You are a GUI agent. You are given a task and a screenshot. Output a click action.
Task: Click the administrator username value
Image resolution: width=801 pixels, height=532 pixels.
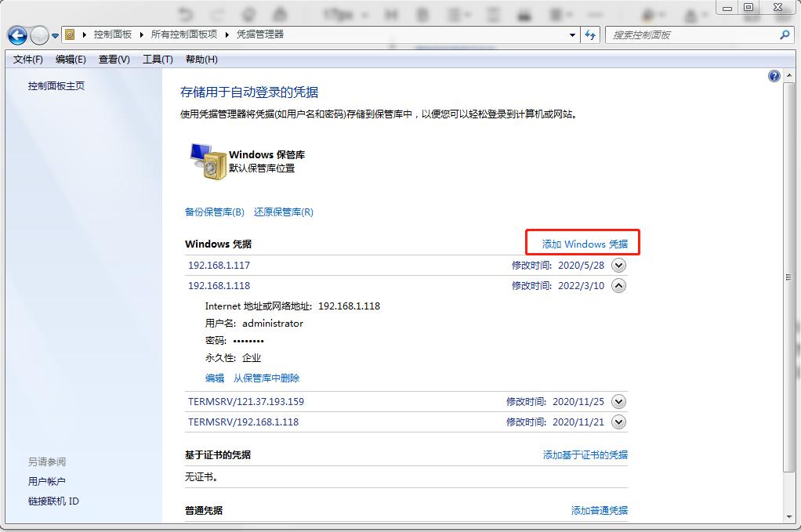coord(273,323)
